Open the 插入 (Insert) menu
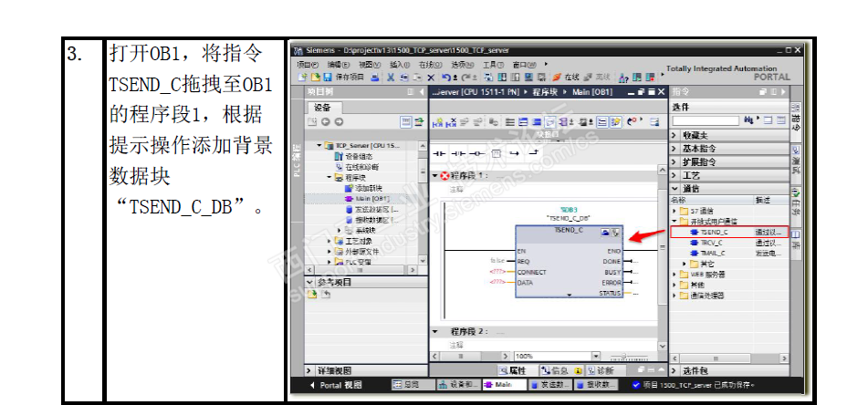The image size is (868, 405). pos(401,65)
